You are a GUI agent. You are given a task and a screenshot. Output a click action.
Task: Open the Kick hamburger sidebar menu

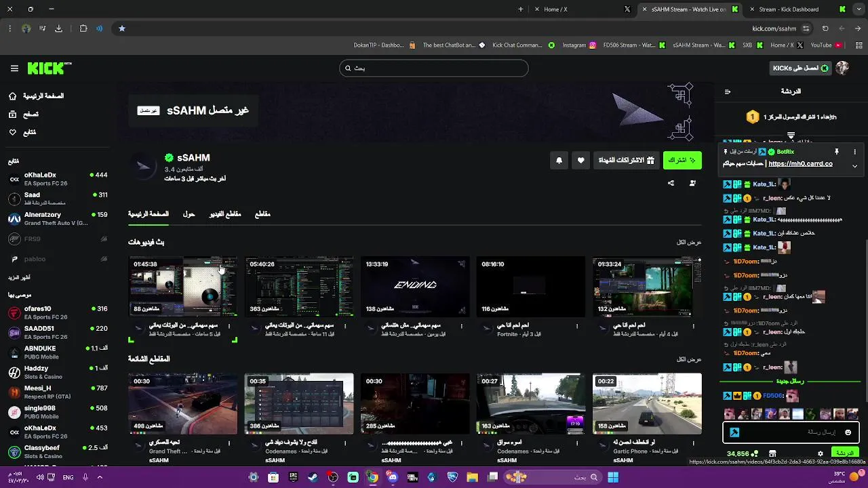click(x=14, y=68)
